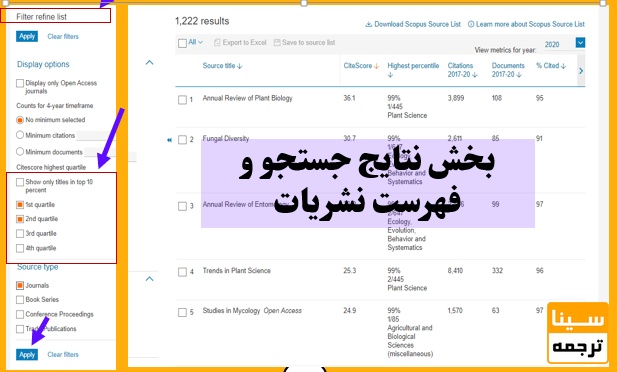Check the Conference Proceedings source type

click(20, 314)
